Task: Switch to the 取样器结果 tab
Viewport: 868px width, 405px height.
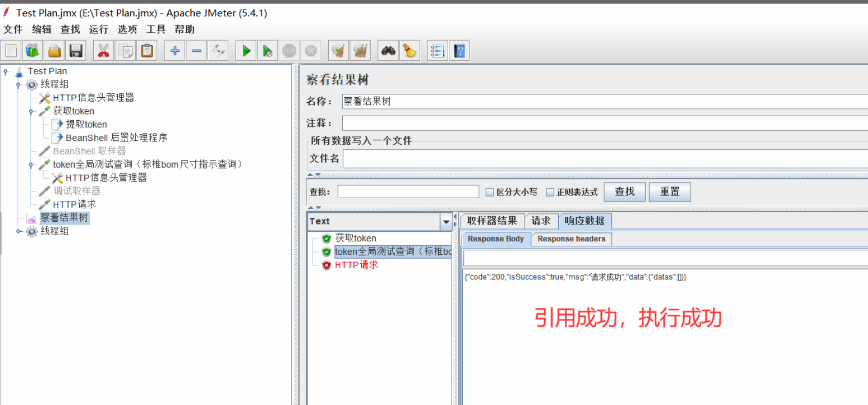Action: pyautogui.click(x=492, y=221)
